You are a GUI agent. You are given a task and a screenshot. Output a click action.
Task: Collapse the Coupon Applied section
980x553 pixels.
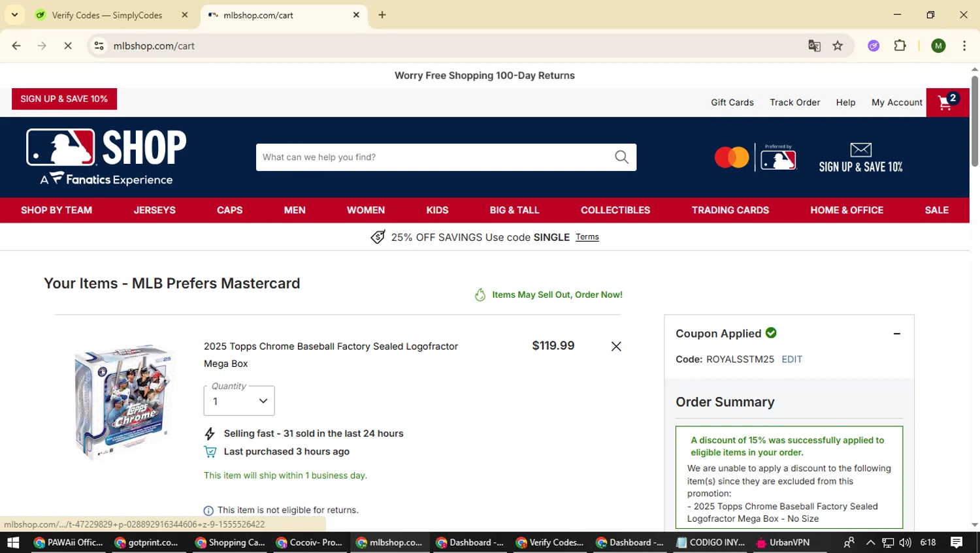[897, 334]
